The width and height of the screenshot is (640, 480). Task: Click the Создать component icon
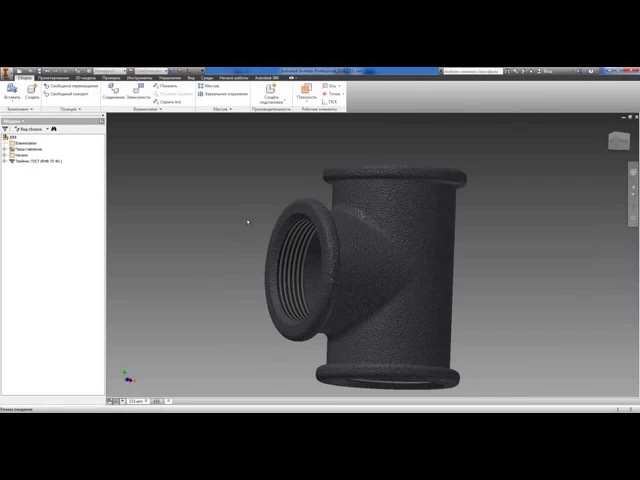32,90
